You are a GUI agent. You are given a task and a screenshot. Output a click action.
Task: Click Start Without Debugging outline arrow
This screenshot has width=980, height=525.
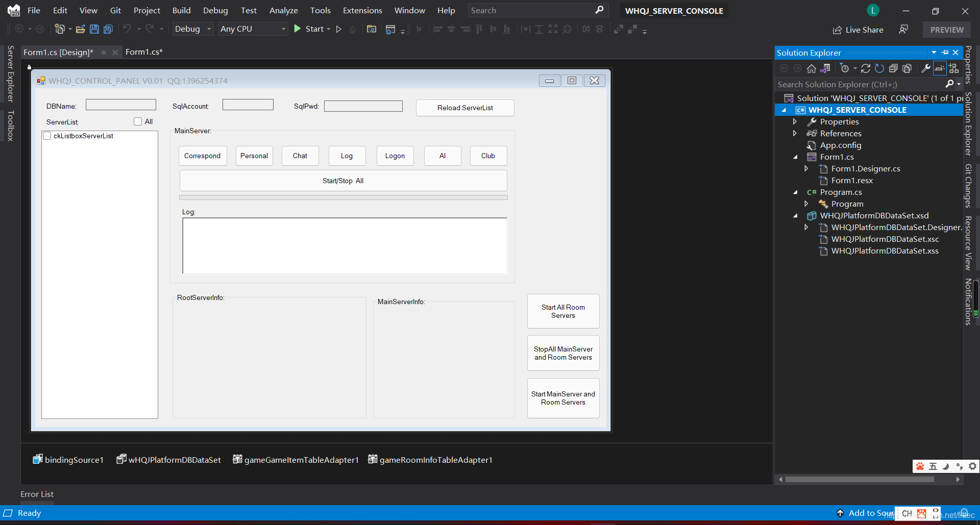(x=338, y=29)
